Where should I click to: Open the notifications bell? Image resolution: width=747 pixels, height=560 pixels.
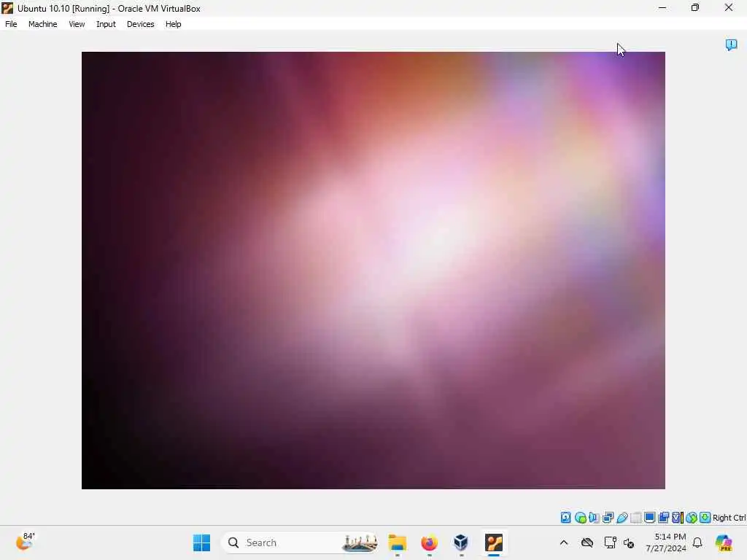point(697,542)
